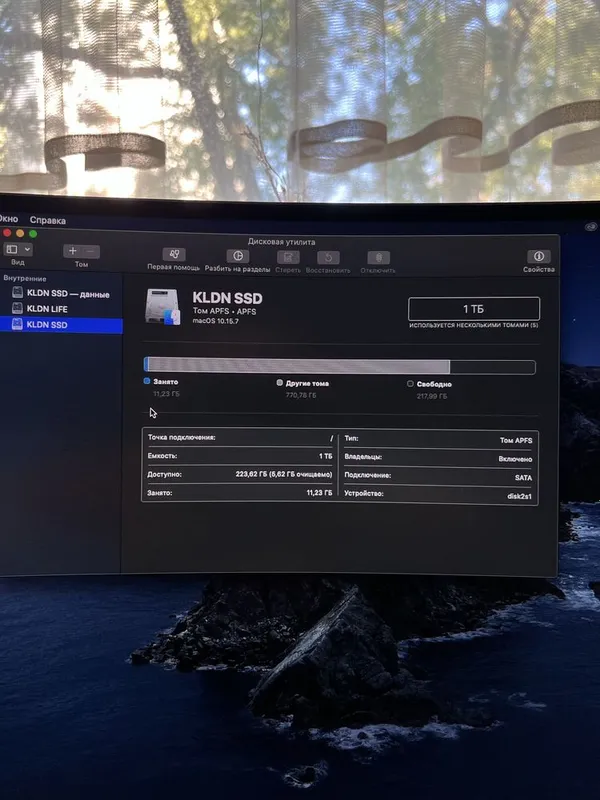
Task: Click the sidebar view icon (Вид)
Action: 12,249
